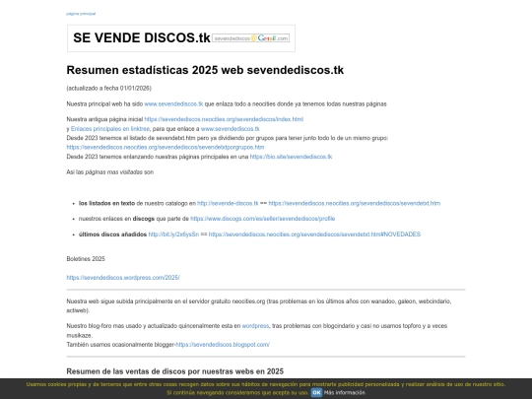Open the 'página principal' link

point(81,14)
